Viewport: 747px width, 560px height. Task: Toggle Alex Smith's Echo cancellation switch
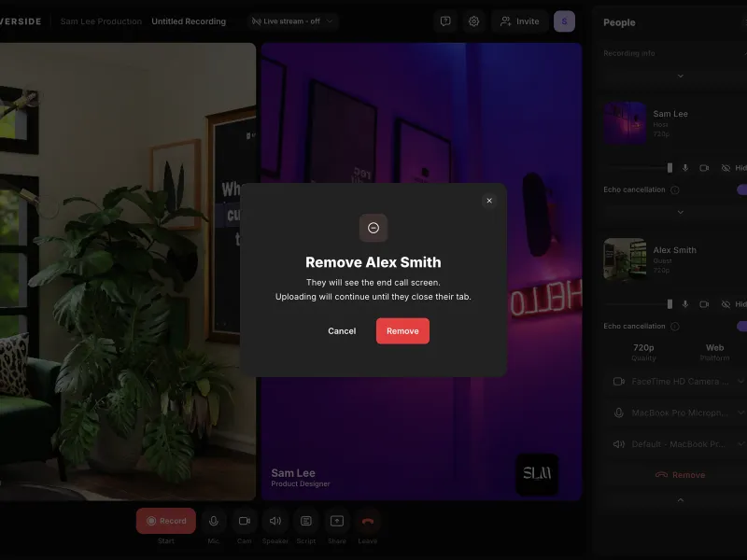pos(741,326)
